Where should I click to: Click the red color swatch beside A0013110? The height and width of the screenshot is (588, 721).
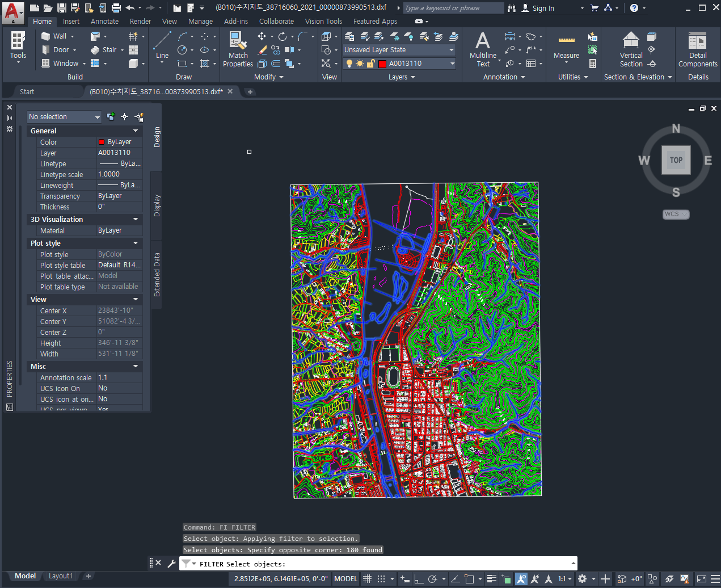(x=382, y=64)
